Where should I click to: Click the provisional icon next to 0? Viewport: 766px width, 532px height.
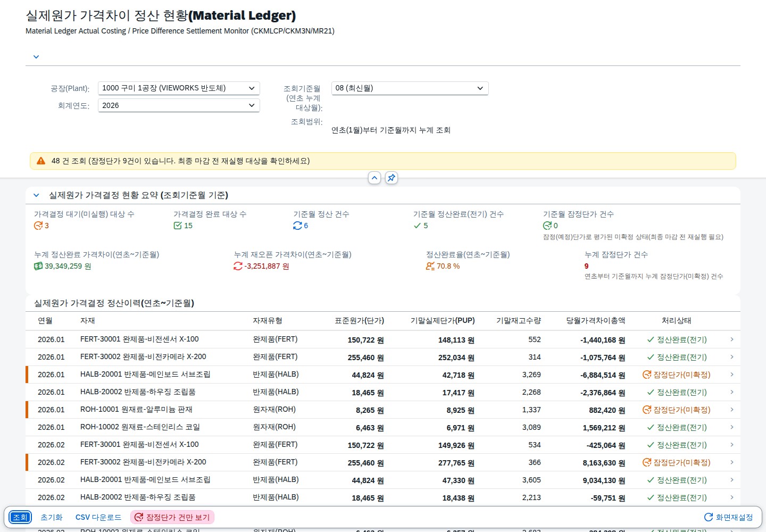tap(547, 226)
